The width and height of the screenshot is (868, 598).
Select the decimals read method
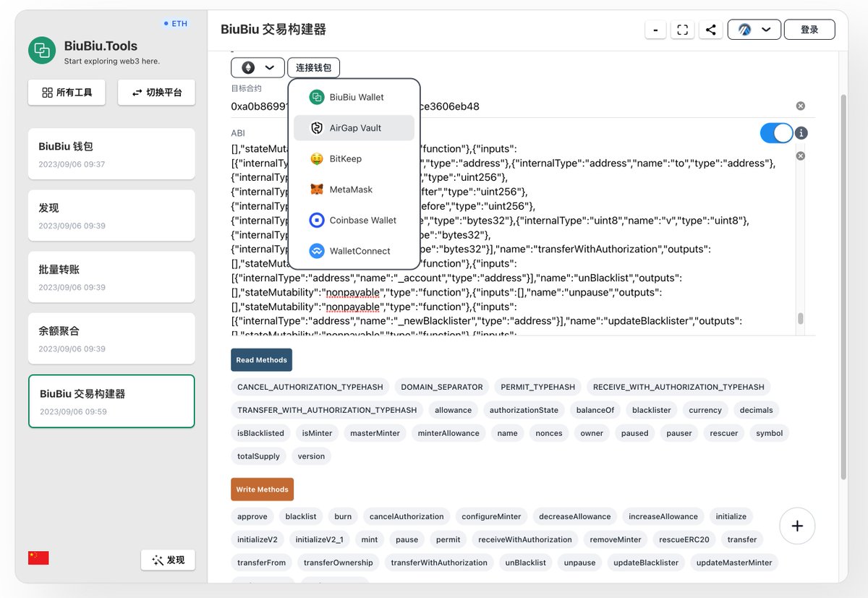tap(756, 410)
